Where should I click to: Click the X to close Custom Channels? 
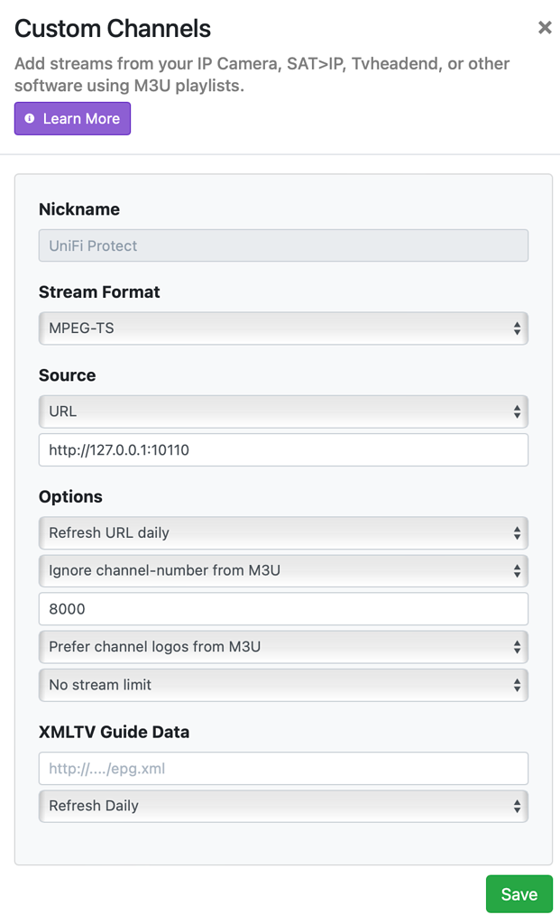pyautogui.click(x=544, y=27)
